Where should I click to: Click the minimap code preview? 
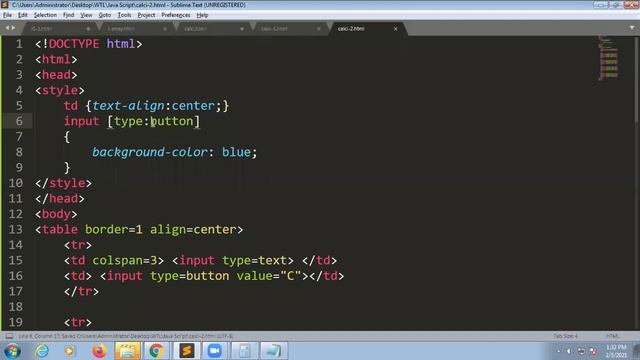[x=608, y=58]
